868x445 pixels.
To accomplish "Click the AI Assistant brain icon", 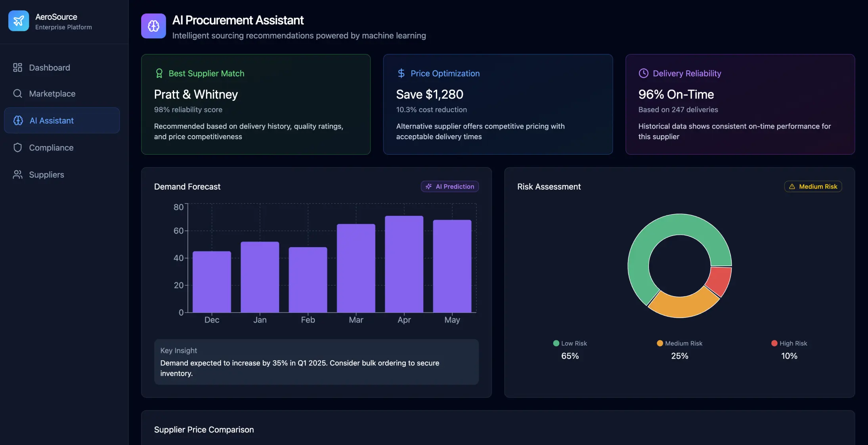I will pos(18,120).
